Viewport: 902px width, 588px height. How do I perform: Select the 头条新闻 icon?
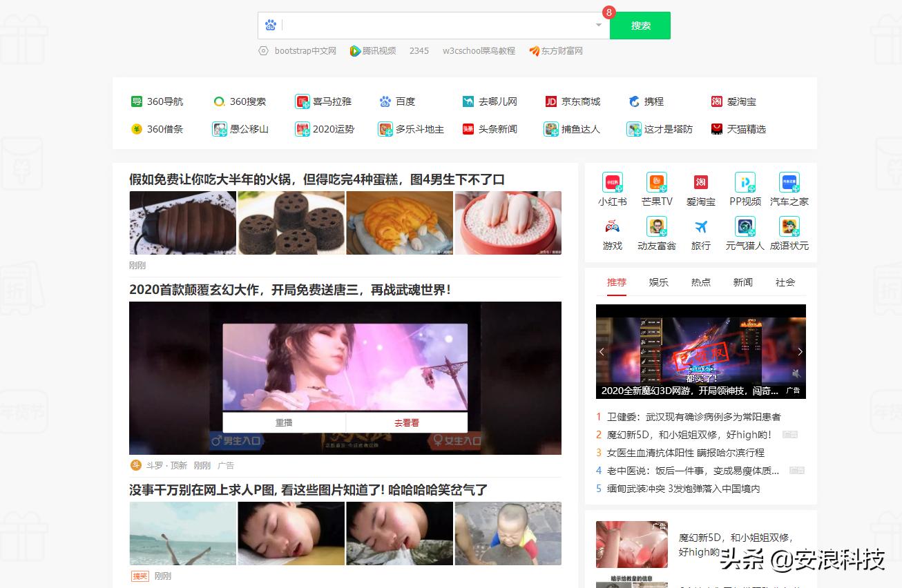click(490, 129)
